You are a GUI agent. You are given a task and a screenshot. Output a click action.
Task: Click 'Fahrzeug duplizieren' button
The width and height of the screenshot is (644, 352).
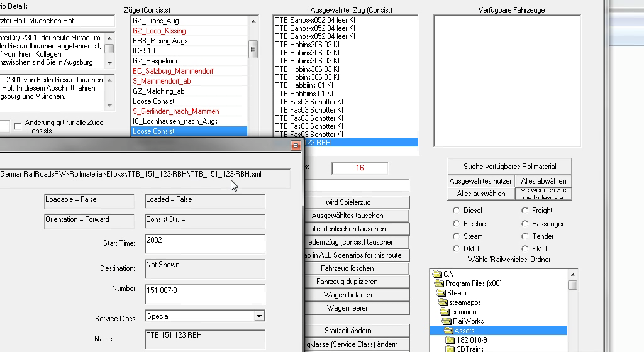tap(357, 282)
